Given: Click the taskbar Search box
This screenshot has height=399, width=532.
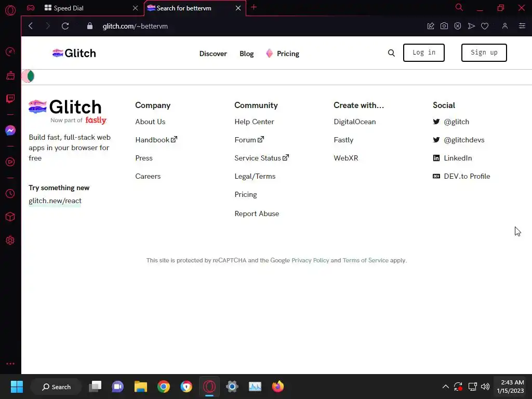Looking at the screenshot, I should pos(56,387).
